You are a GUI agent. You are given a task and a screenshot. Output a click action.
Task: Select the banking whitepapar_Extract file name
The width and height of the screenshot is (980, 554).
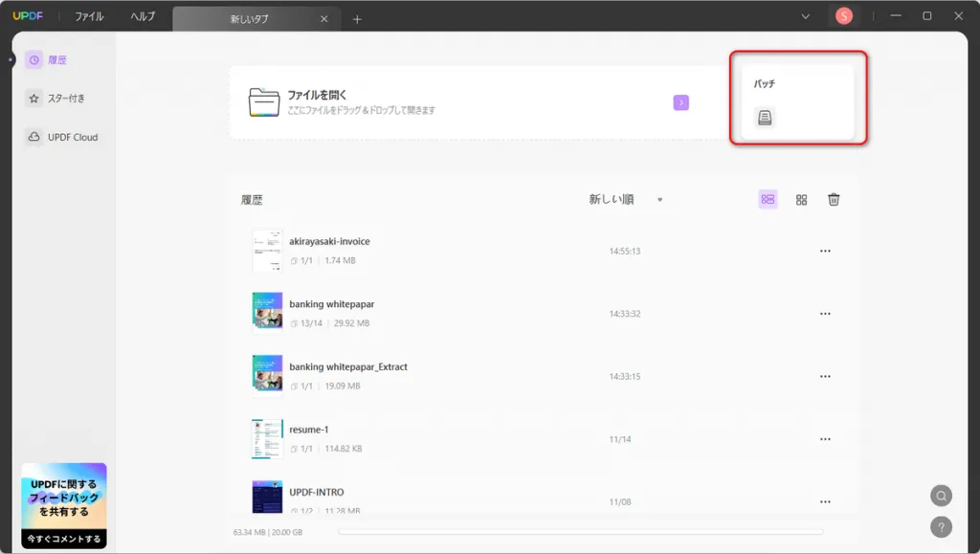[348, 366]
